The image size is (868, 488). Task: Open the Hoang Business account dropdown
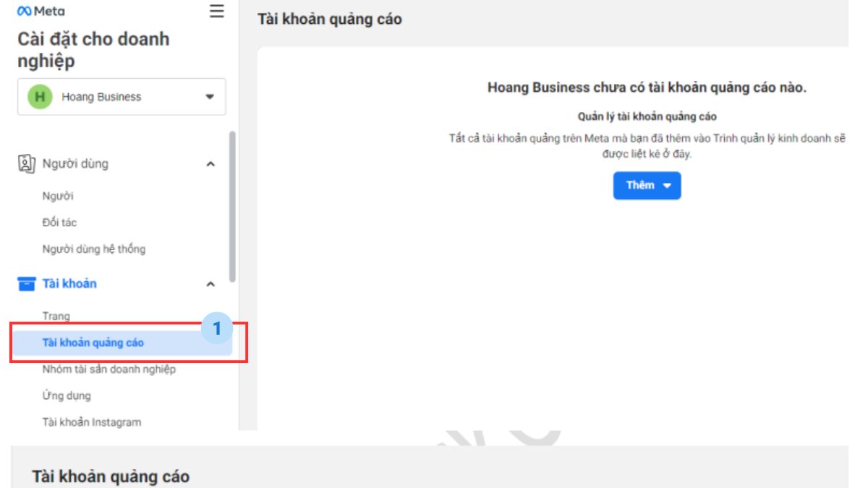coord(122,97)
